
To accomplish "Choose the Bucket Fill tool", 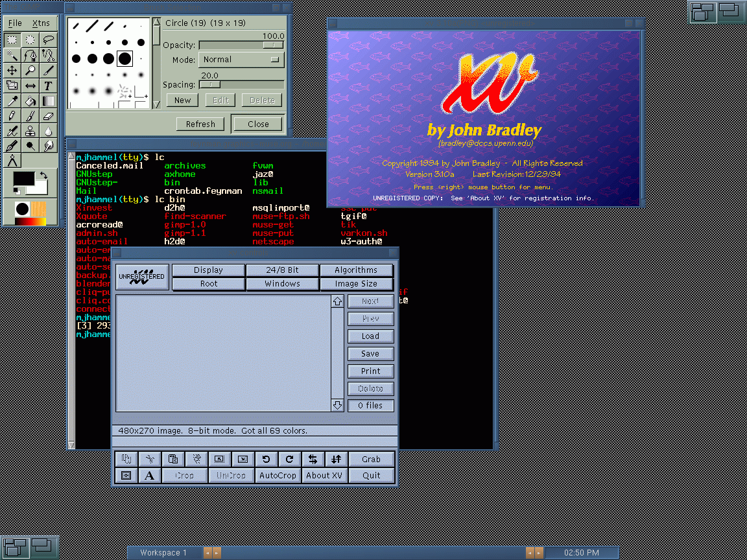I will [x=30, y=101].
